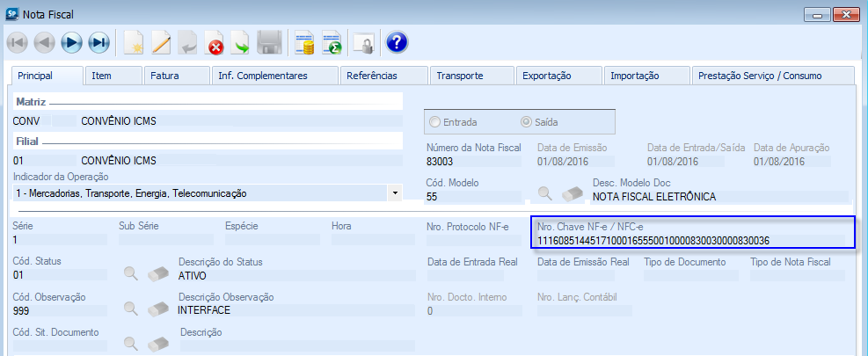The width and height of the screenshot is (868, 356).
Task: Switch to the Item tab
Action: (x=112, y=76)
